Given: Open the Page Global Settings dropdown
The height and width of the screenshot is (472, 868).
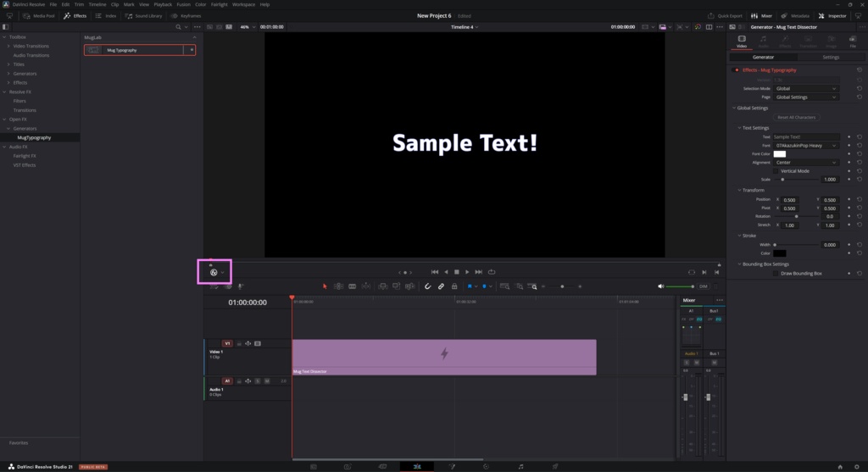Looking at the screenshot, I should (x=806, y=97).
